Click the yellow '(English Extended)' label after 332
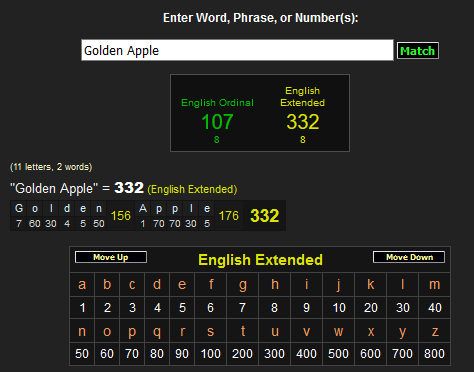 coord(192,189)
